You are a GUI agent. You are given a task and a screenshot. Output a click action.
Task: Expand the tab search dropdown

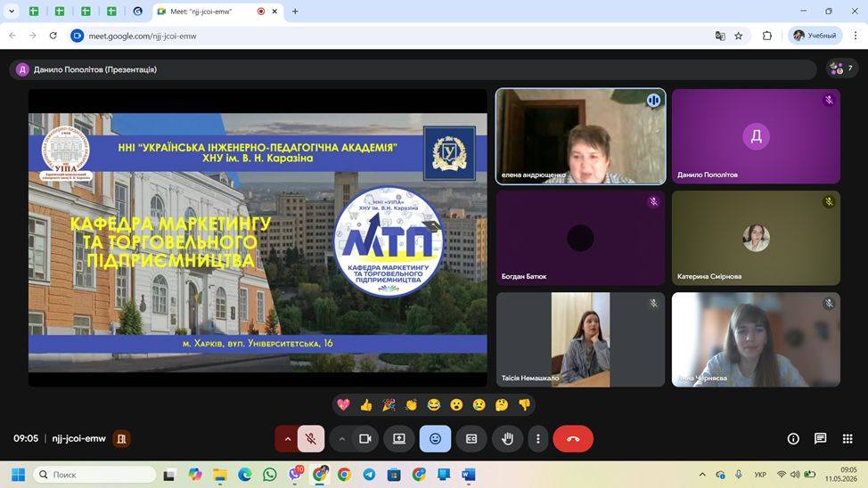pyautogui.click(x=11, y=11)
